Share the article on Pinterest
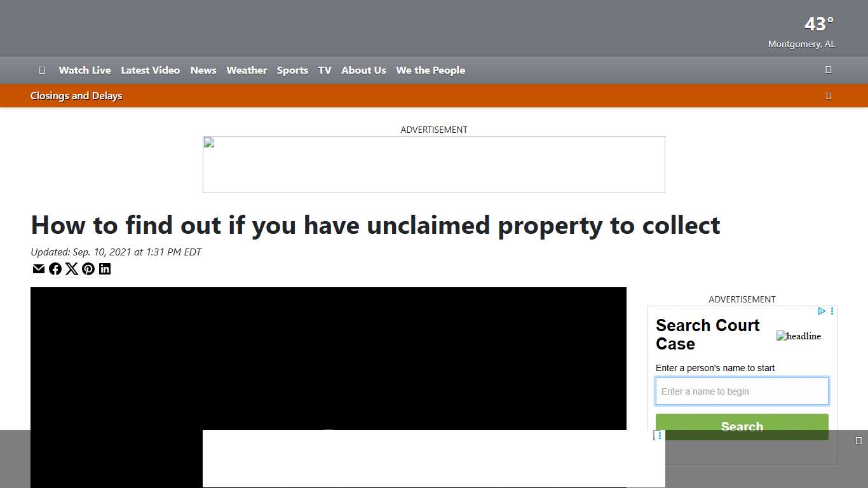Viewport: 868px width, 488px height. (88, 269)
